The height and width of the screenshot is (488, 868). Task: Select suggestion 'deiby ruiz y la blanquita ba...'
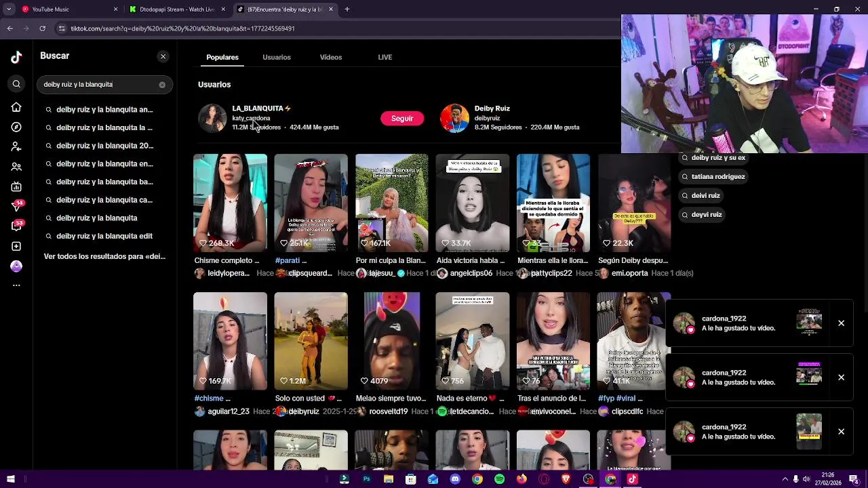pos(104,182)
